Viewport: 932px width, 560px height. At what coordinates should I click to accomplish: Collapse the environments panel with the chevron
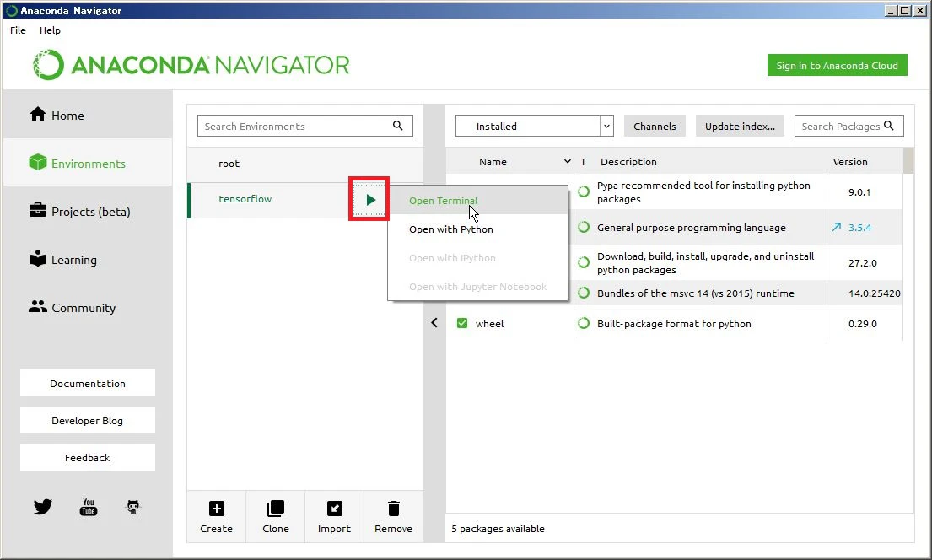coord(434,323)
